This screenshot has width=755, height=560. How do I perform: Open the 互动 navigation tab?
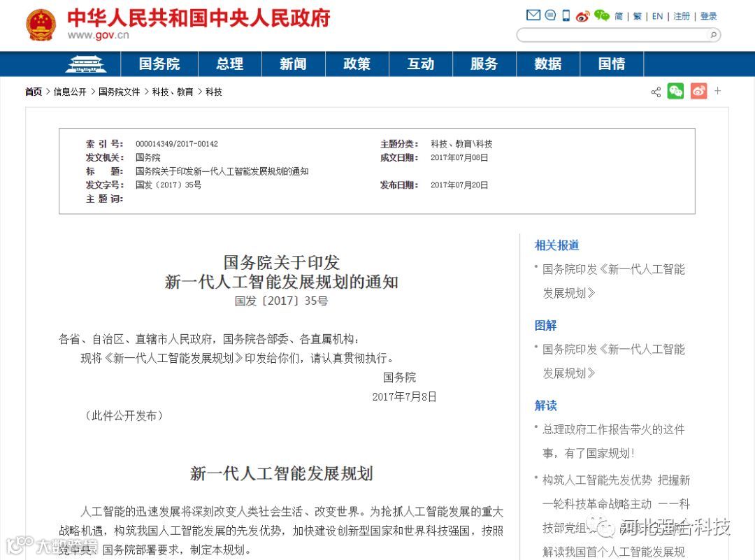click(x=420, y=64)
